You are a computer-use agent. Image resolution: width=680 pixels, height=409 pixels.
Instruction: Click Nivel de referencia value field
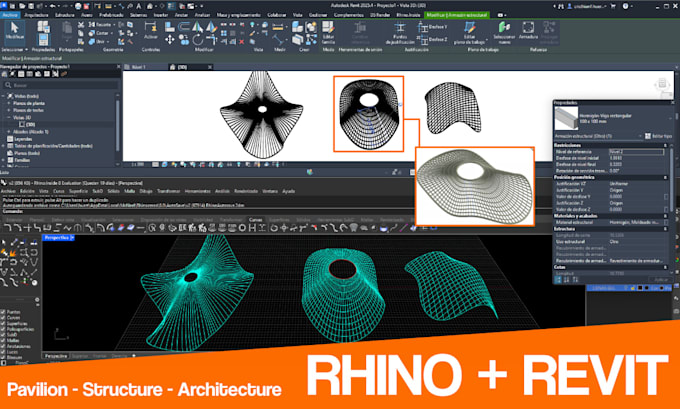(x=636, y=152)
